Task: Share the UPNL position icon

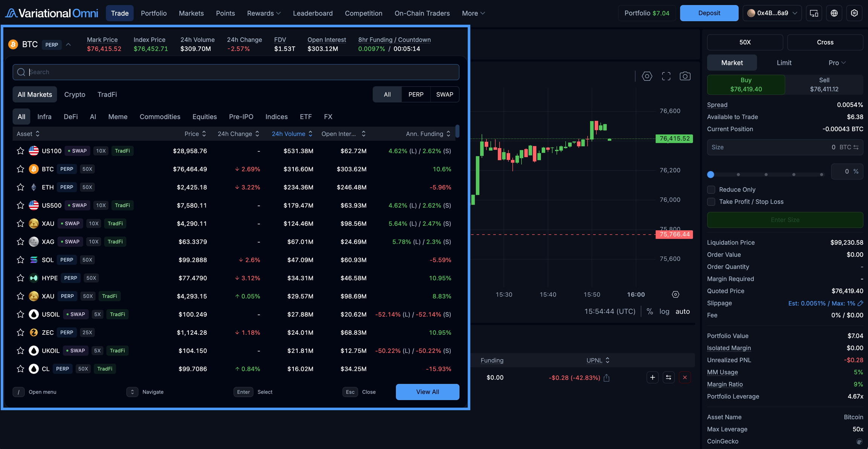Action: (607, 378)
